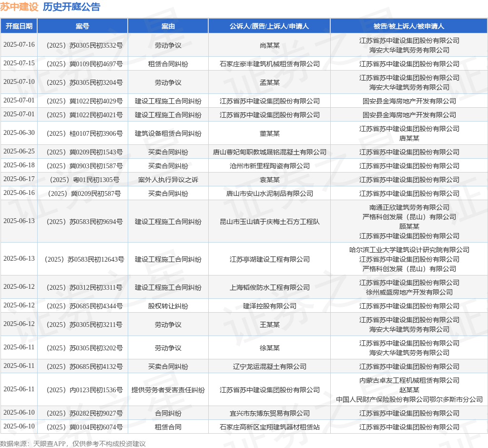Click case number (2025)冀0209民初1543号
The height and width of the screenshot is (448, 488).
[x=84, y=152]
